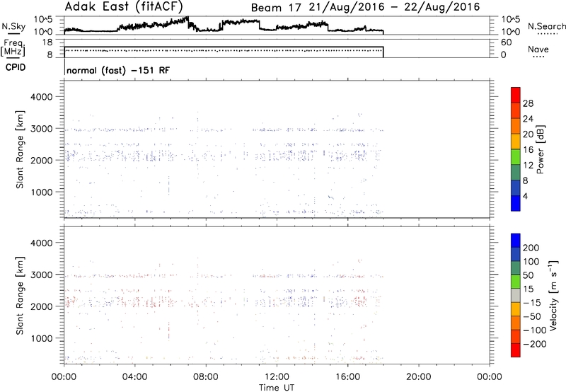This screenshot has height=392, width=566.
Task: Click the 'Nave' legend label
Action: [538, 50]
